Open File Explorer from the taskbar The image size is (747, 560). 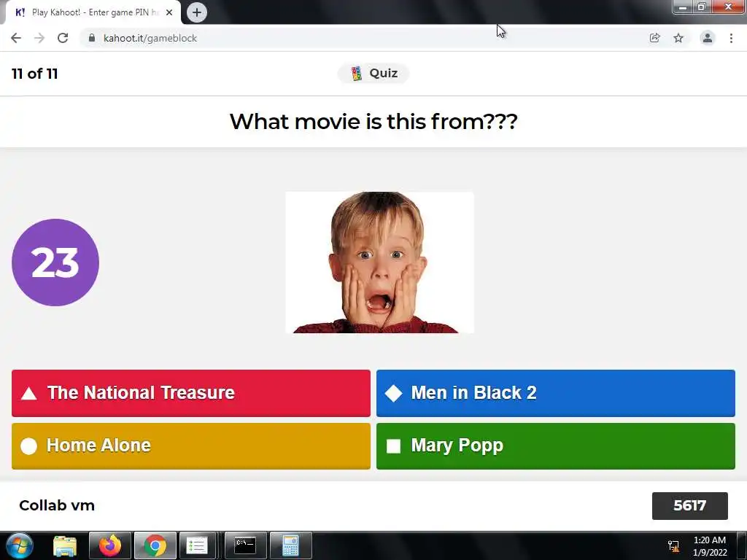pyautogui.click(x=65, y=545)
